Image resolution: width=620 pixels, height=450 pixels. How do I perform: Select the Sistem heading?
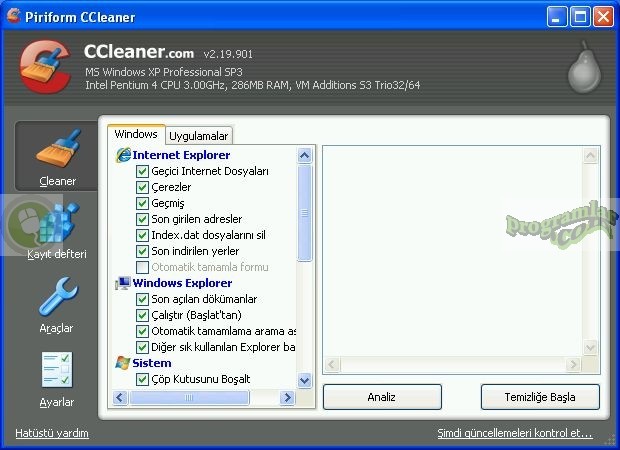click(x=152, y=363)
